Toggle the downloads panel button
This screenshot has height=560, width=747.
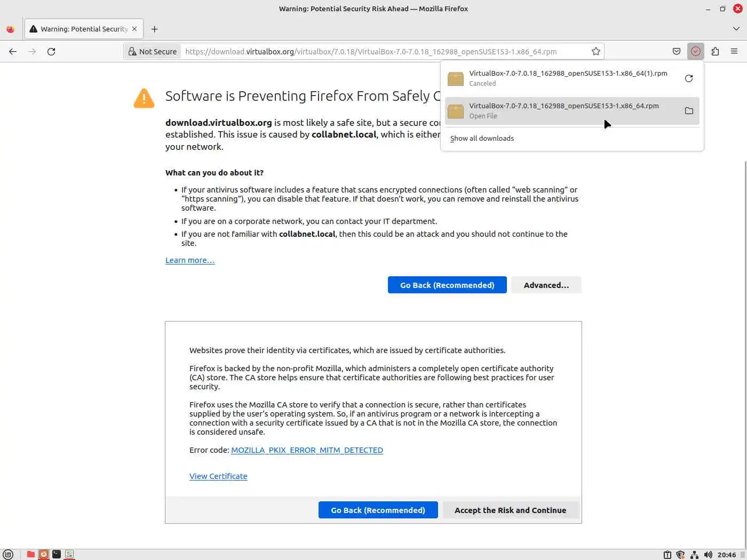tap(696, 52)
